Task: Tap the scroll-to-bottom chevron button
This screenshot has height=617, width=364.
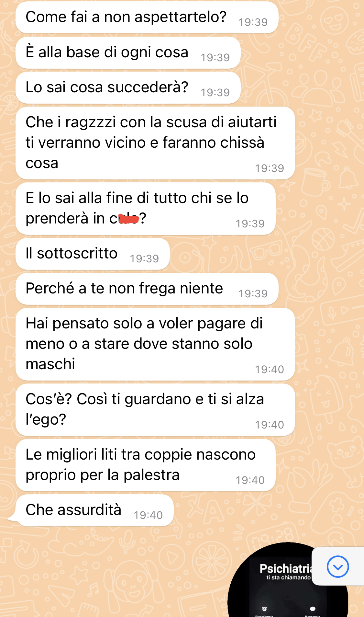Action: pyautogui.click(x=338, y=566)
